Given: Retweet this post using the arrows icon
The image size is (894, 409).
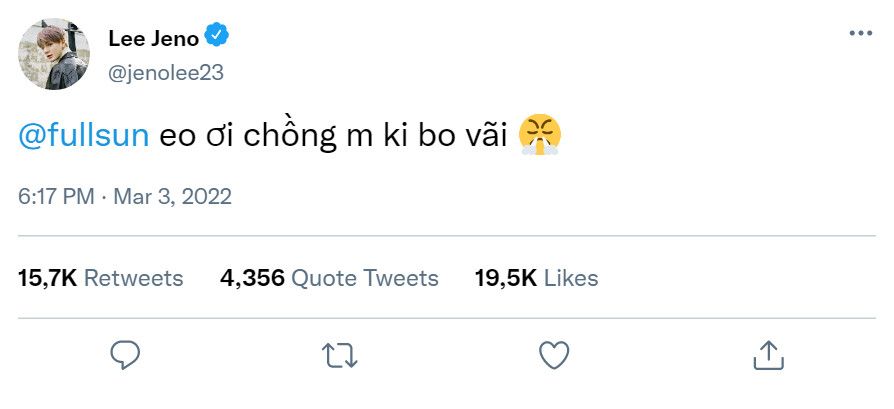Looking at the screenshot, I should [339, 355].
